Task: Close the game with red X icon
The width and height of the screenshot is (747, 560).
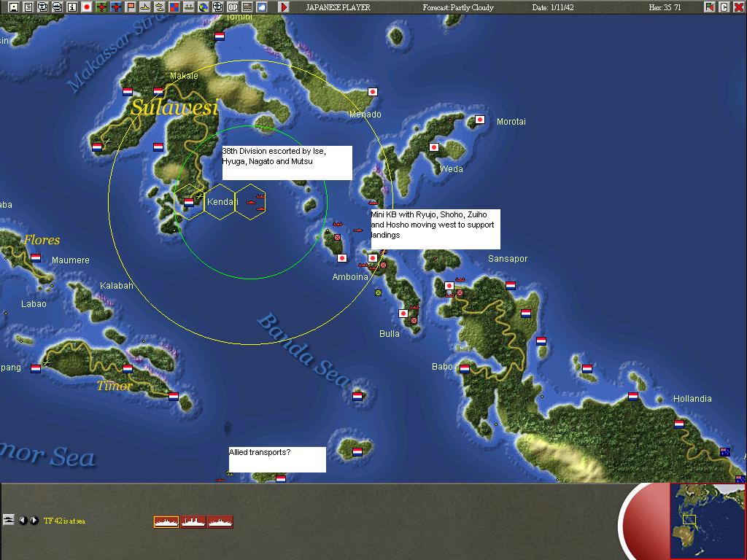Action: point(738,7)
